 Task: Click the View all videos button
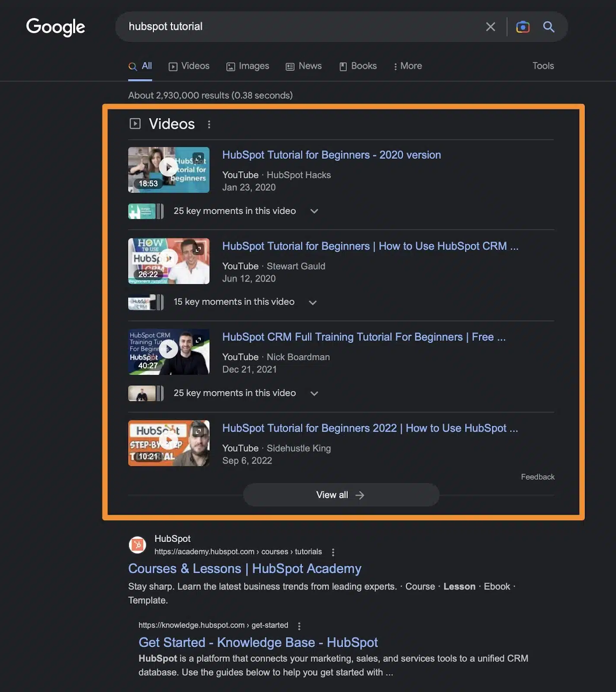click(341, 495)
